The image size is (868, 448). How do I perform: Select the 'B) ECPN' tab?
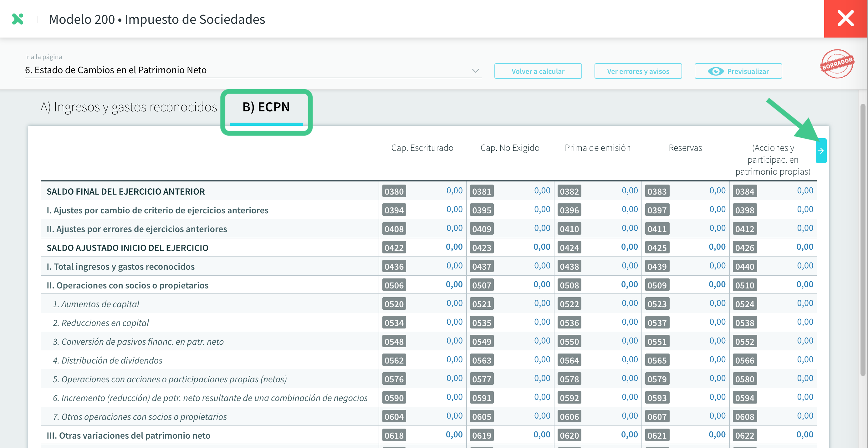[266, 107]
